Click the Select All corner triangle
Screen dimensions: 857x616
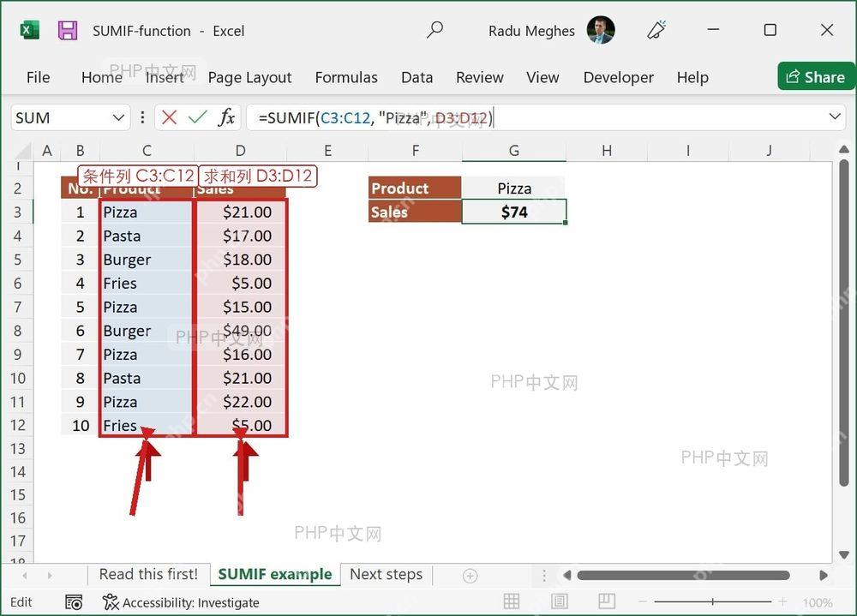(23, 151)
